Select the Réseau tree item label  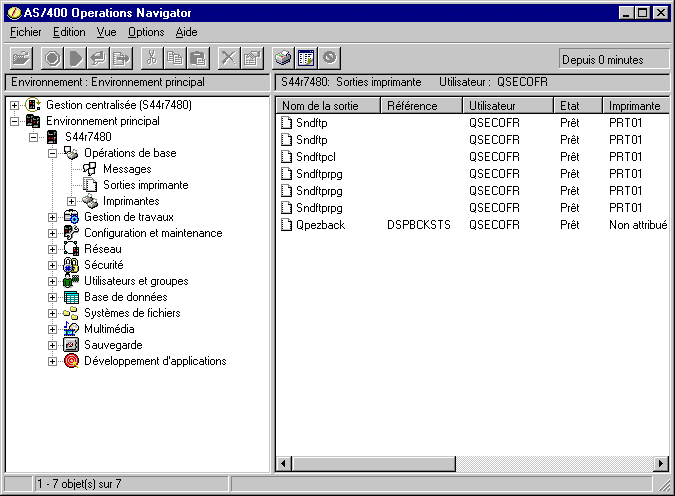click(103, 249)
